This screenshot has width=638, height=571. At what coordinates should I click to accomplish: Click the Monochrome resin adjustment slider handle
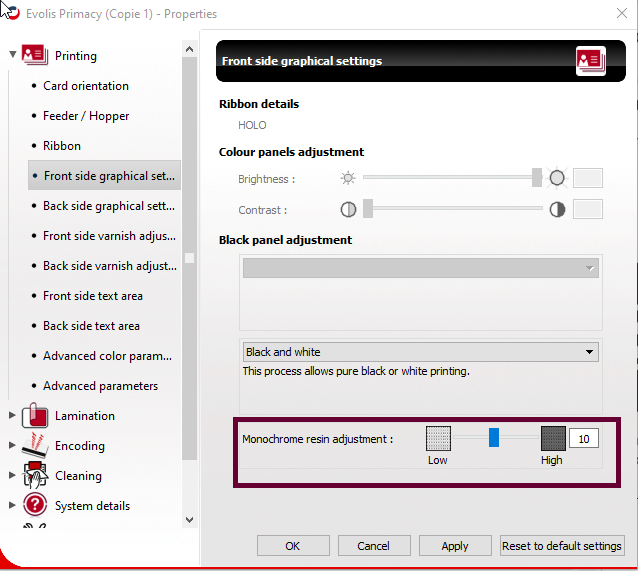click(494, 438)
